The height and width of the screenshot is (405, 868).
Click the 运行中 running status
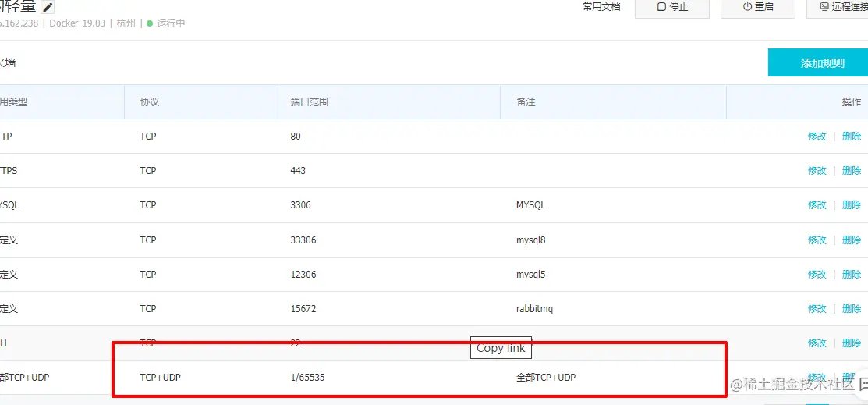(x=166, y=23)
